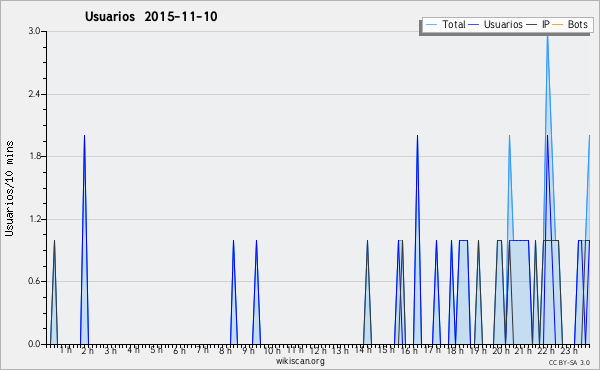The width and height of the screenshot is (600, 370).
Task: Click the orange Bots legend line
Action: coord(558,25)
